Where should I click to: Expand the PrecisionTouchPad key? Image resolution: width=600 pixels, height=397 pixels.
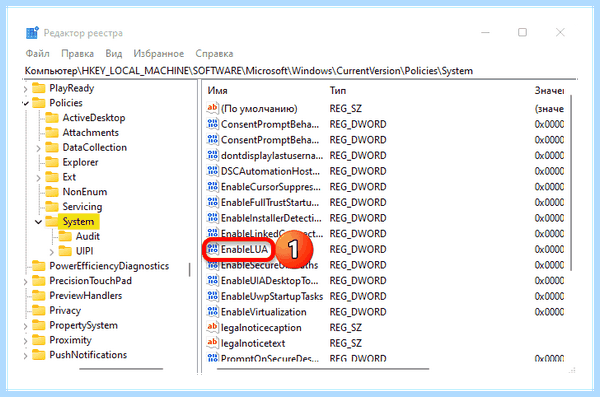pos(26,282)
